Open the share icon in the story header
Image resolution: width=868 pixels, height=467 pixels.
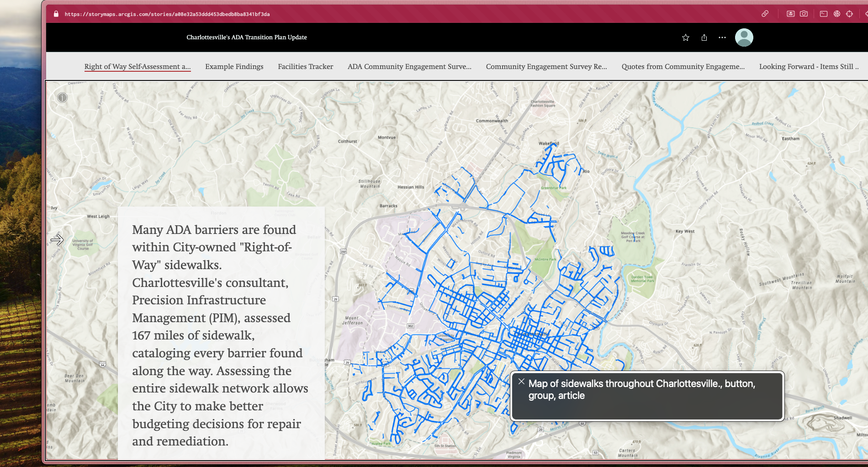(x=704, y=37)
